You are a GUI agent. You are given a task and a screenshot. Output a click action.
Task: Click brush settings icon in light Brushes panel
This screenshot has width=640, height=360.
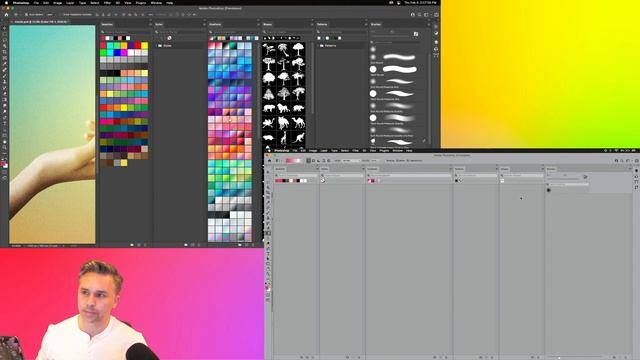[x=585, y=177]
